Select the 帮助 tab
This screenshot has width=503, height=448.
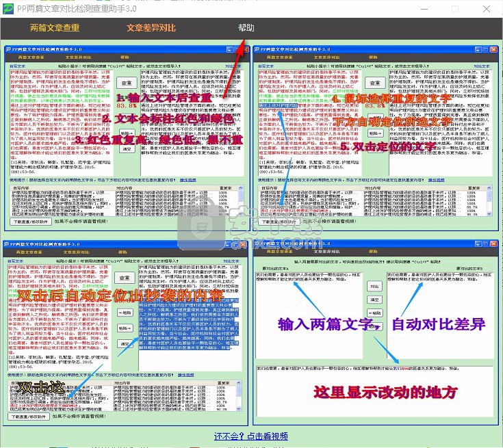[246, 28]
